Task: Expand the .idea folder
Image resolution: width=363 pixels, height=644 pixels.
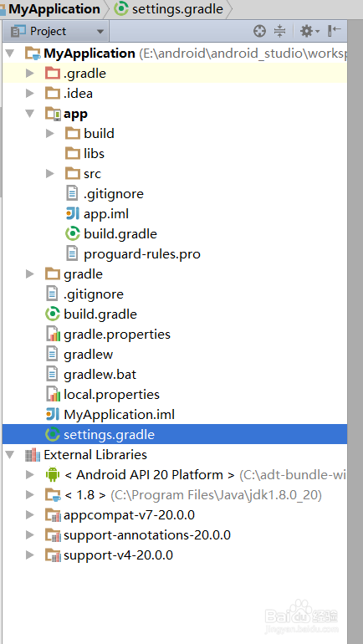Action: (29, 94)
